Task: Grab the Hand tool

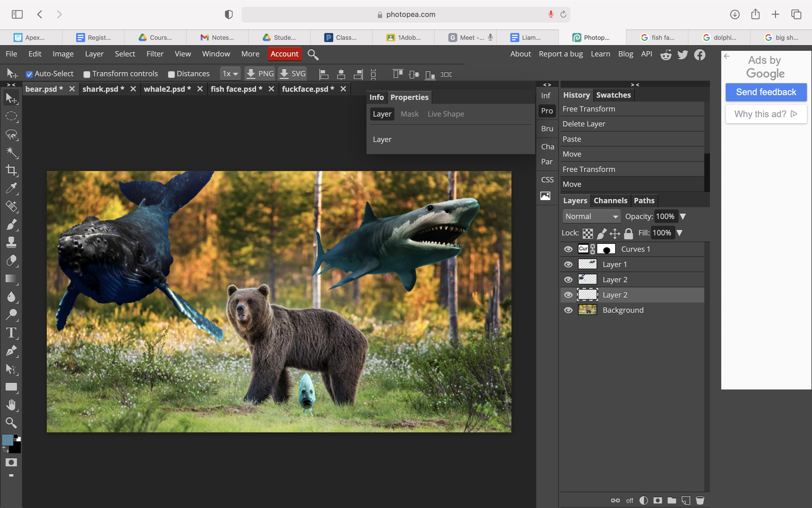Action: coord(12,405)
